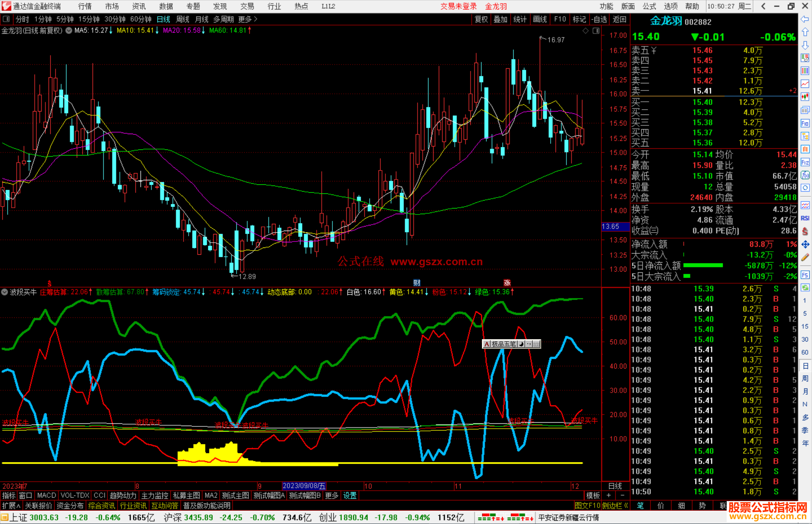This screenshot has width=812, height=524.
Task: Select the MACD indicator button
Action: (x=46, y=495)
